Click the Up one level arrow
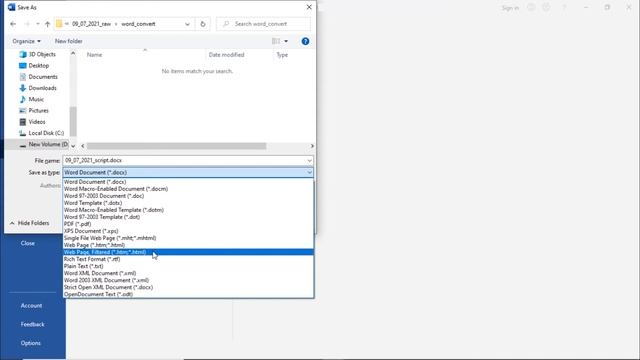 [47, 24]
